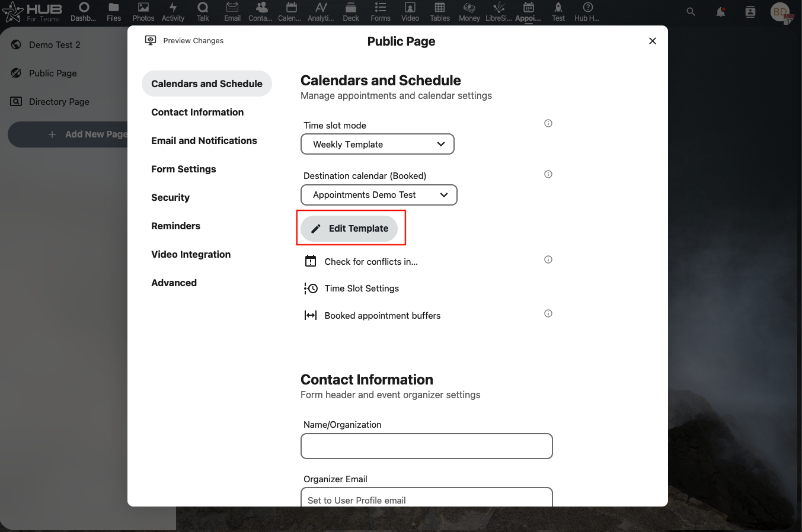Open the Email app icon
This screenshot has height=532, width=802.
(232, 12)
